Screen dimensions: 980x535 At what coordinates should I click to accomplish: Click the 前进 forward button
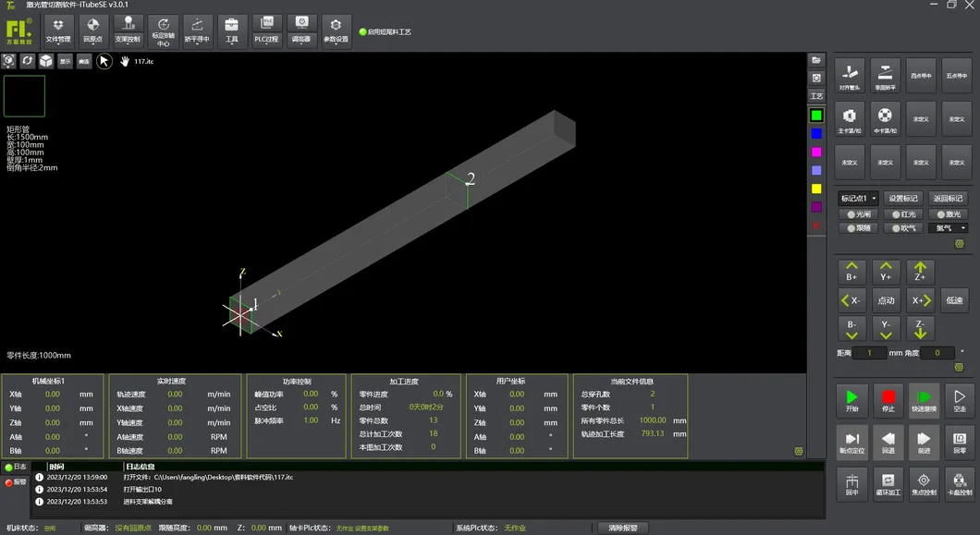coord(924,442)
